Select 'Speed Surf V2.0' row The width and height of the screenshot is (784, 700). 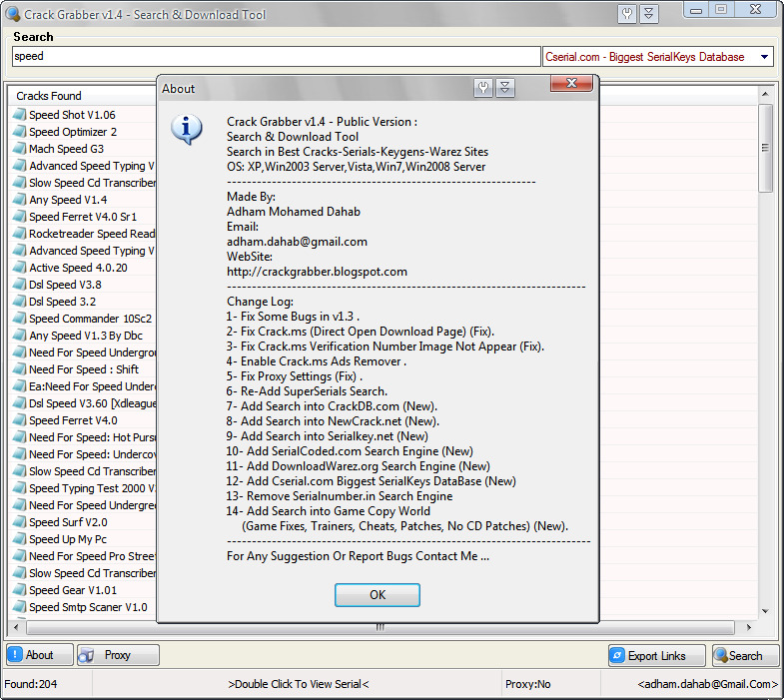(x=69, y=523)
